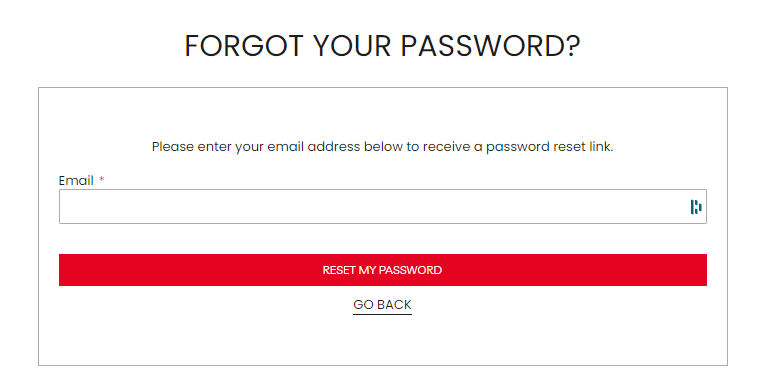This screenshot has height=387, width=765.
Task: Click the Email field label
Action: pos(76,181)
